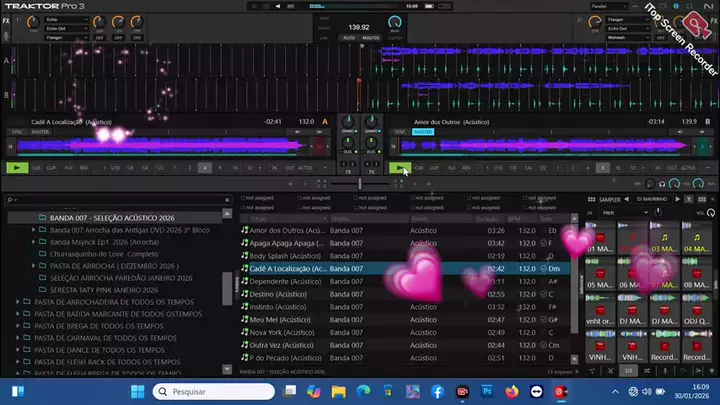Select track Nova York (Acústico)
This screenshot has width=720, height=405.
click(x=405, y=332)
